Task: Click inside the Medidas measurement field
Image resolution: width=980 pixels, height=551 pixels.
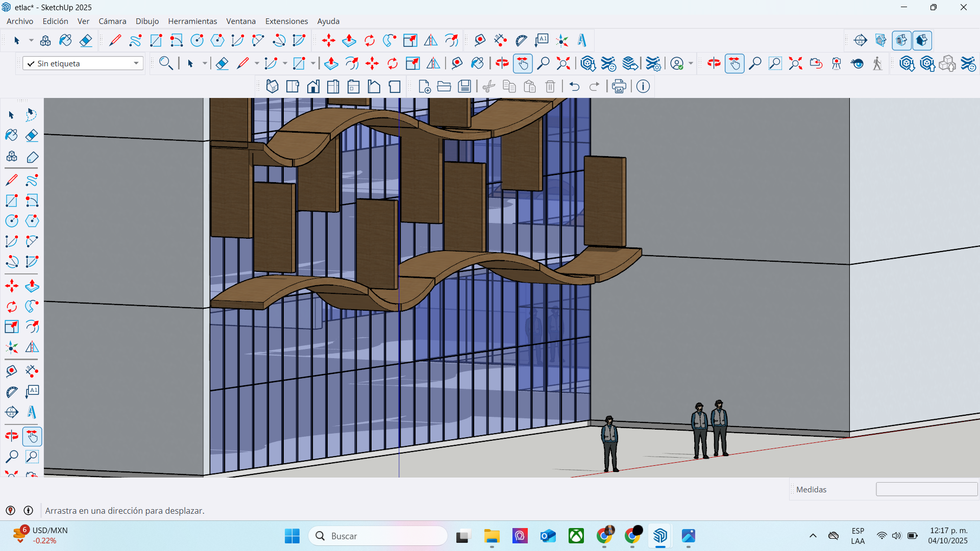Action: 925,489
